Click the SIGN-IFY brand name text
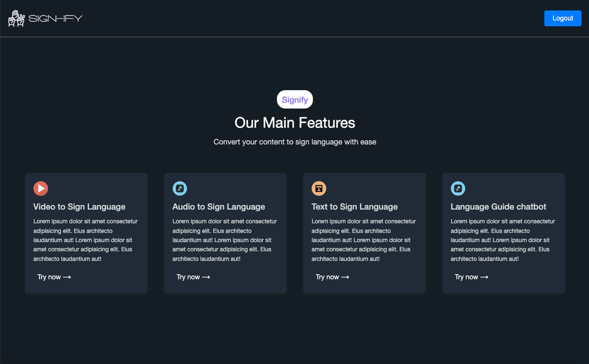Image resolution: width=589 pixels, height=364 pixels. 55,18
